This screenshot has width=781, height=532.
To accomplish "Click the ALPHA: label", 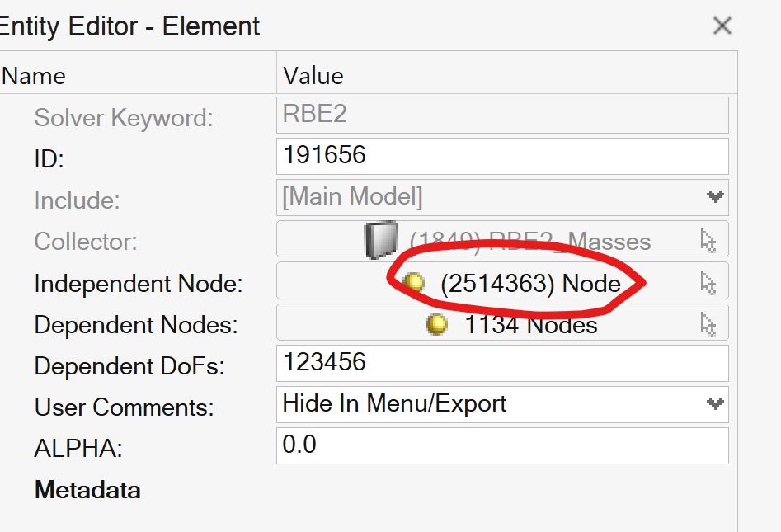I will coord(78,449).
